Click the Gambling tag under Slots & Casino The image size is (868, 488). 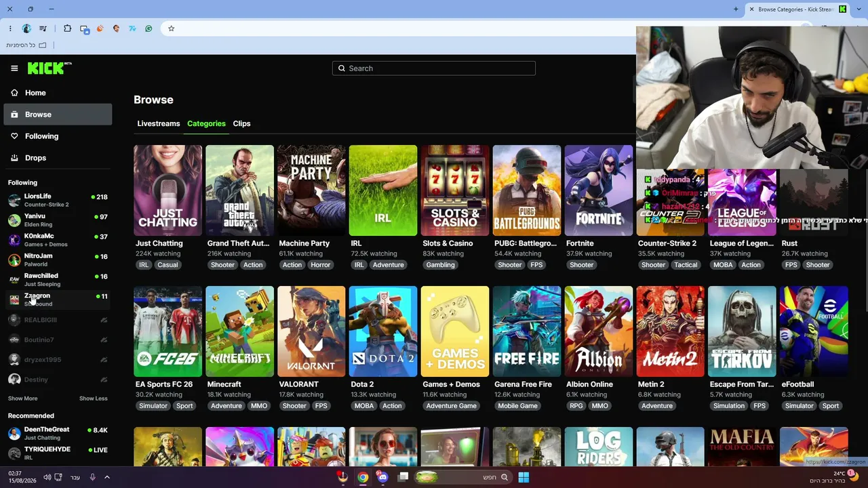(x=440, y=265)
